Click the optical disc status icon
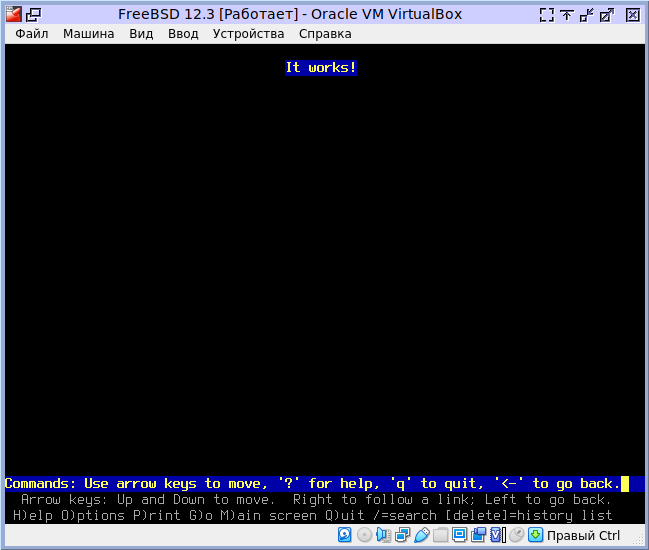Viewport: 649px width, 550px height. coord(364,535)
